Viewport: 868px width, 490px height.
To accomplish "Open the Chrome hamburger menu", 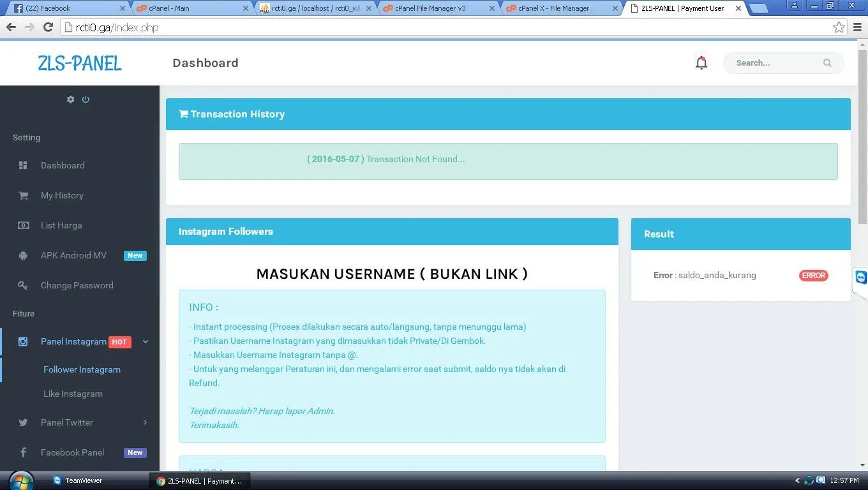I will point(857,27).
